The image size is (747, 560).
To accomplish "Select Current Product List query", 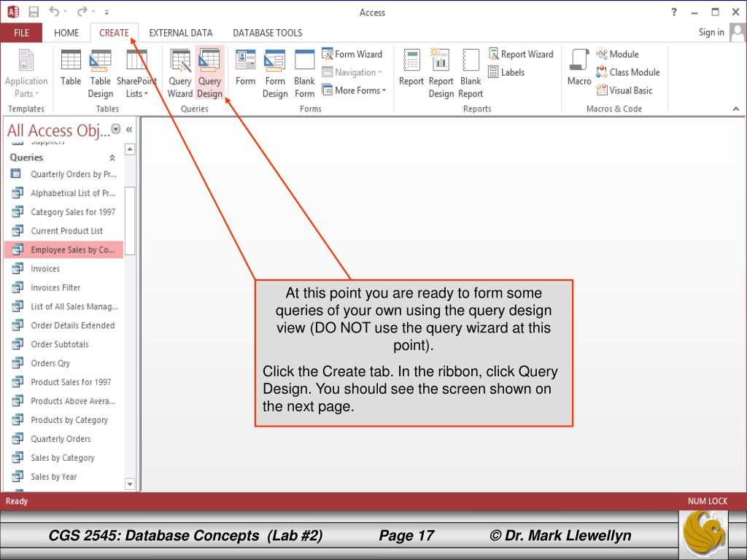I will (64, 231).
